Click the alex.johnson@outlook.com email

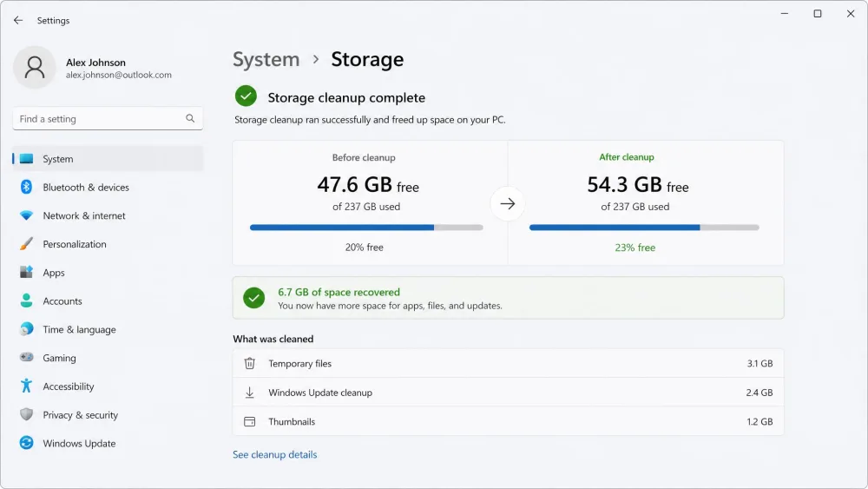pyautogui.click(x=118, y=75)
